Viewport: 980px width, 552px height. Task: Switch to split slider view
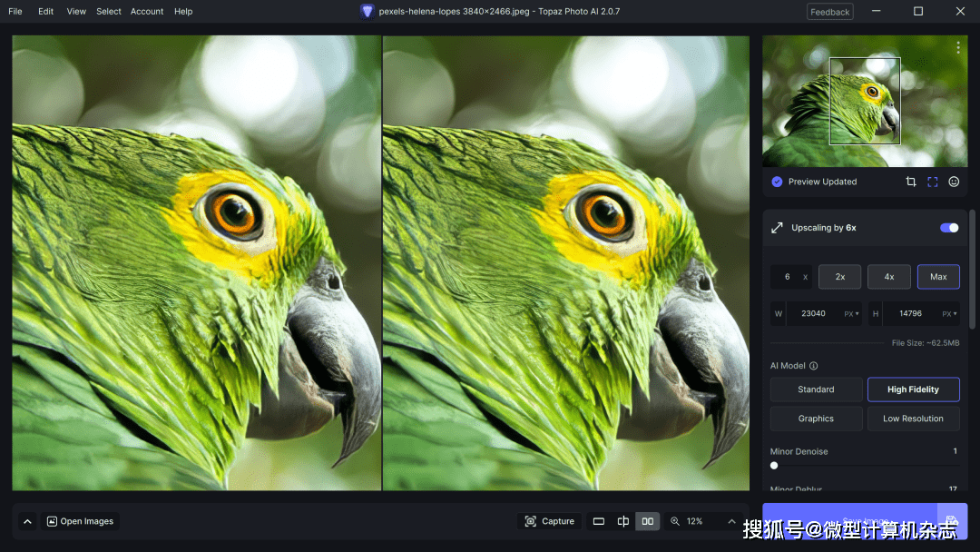623,521
